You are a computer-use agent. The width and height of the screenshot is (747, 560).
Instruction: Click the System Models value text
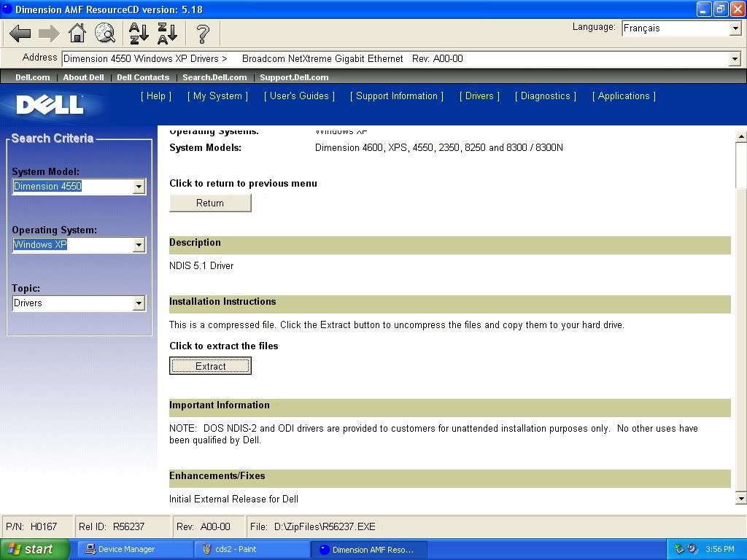pos(438,147)
